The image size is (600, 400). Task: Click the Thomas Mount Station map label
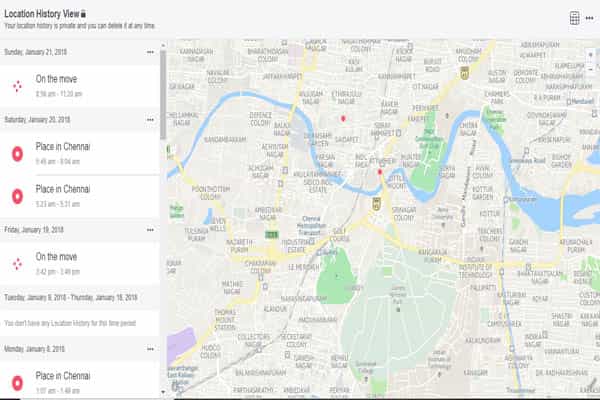tap(225, 320)
